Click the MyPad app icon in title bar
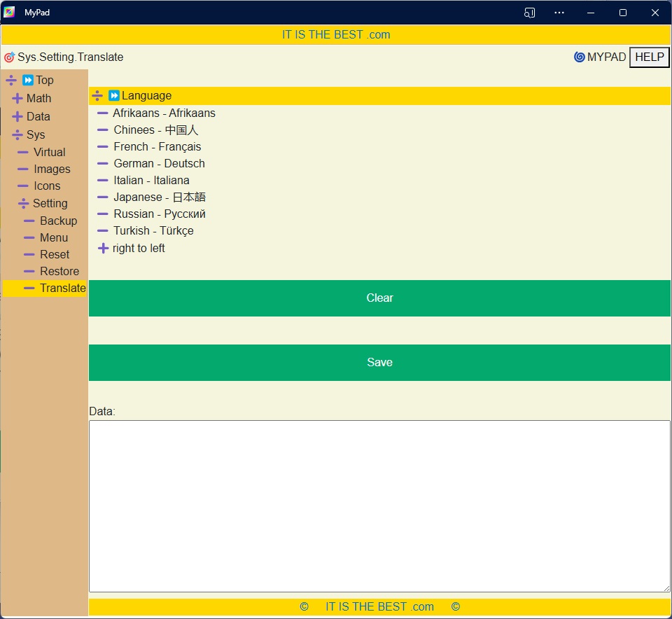The width and height of the screenshot is (672, 619). [9, 13]
